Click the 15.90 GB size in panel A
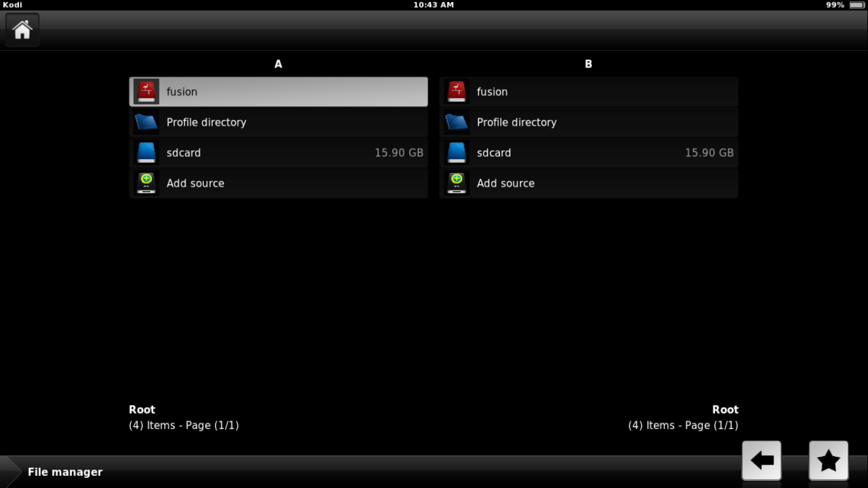 [x=398, y=152]
